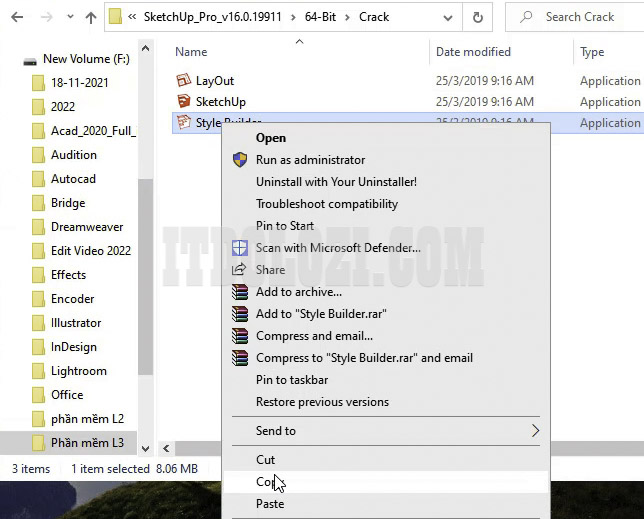Select Pin to taskbar menu entry
The height and width of the screenshot is (519, 644).
[x=292, y=380]
